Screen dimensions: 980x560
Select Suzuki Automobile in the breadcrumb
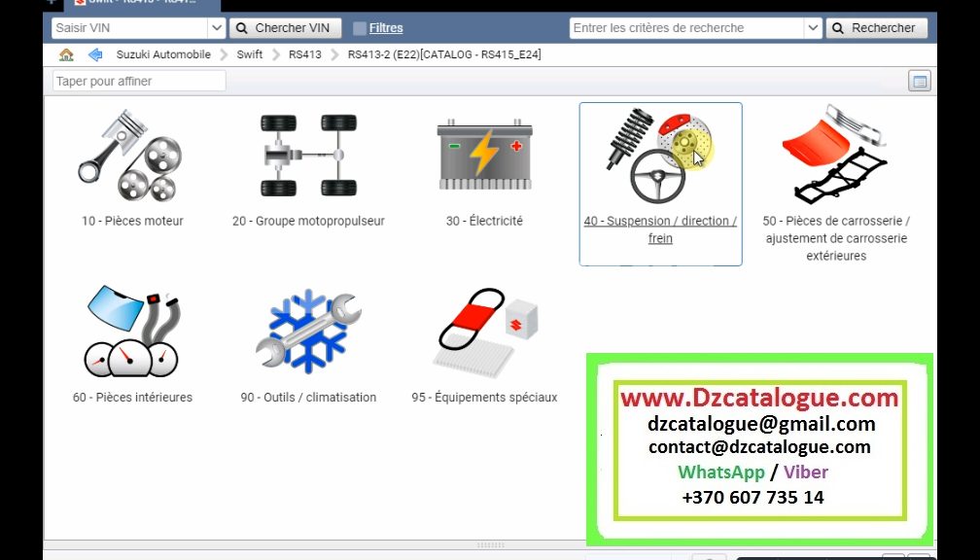163,54
